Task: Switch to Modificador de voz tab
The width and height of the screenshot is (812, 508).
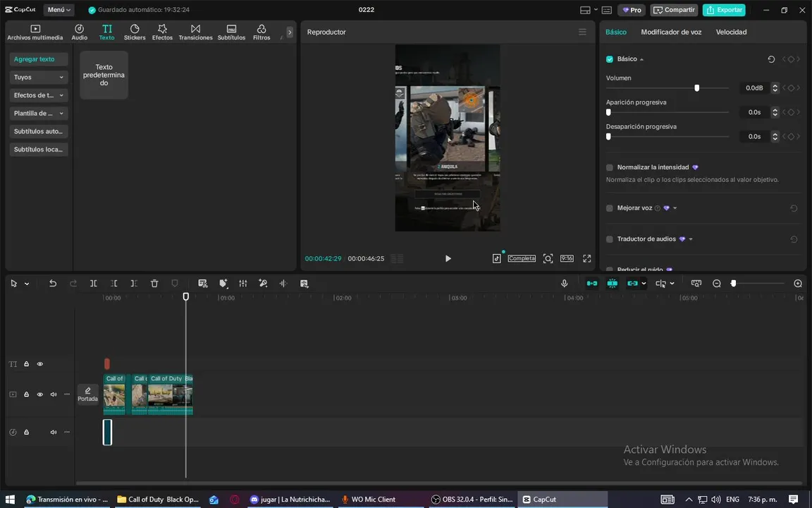Action: pyautogui.click(x=671, y=32)
